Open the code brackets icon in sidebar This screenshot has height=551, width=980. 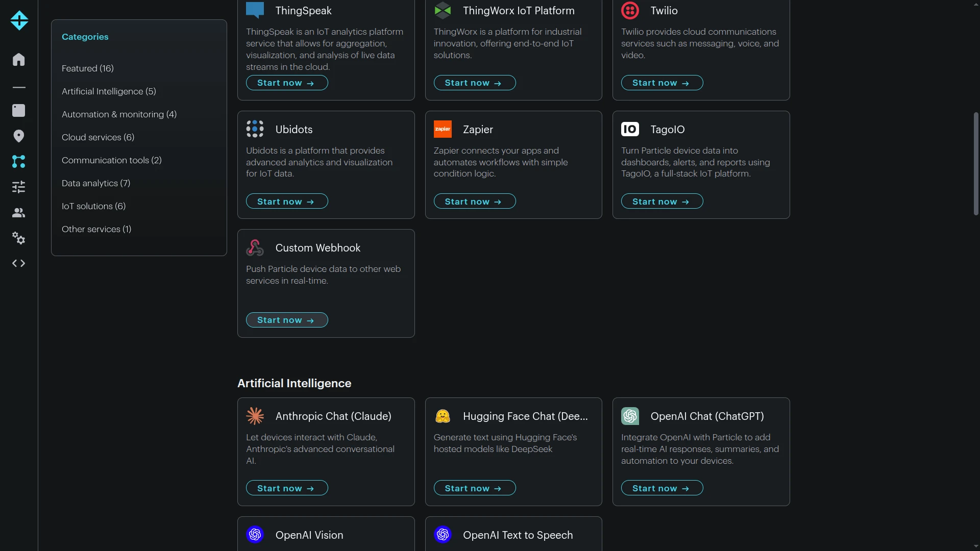(x=19, y=263)
